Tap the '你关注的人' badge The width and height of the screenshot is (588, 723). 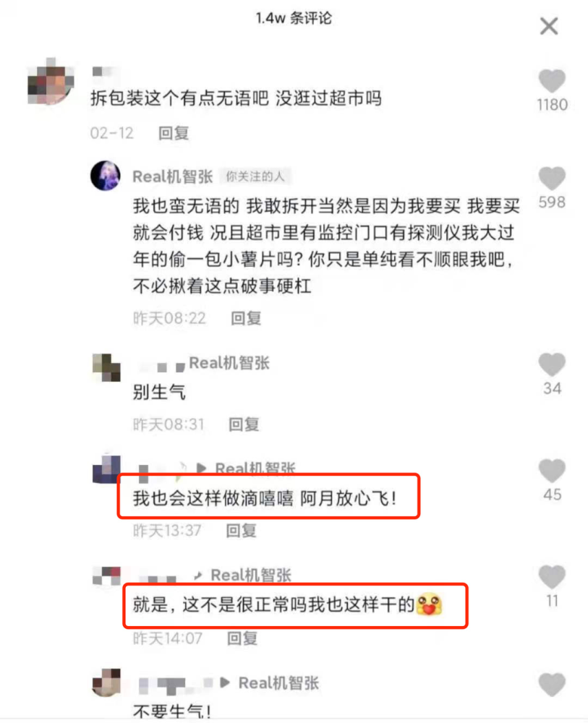(x=255, y=176)
